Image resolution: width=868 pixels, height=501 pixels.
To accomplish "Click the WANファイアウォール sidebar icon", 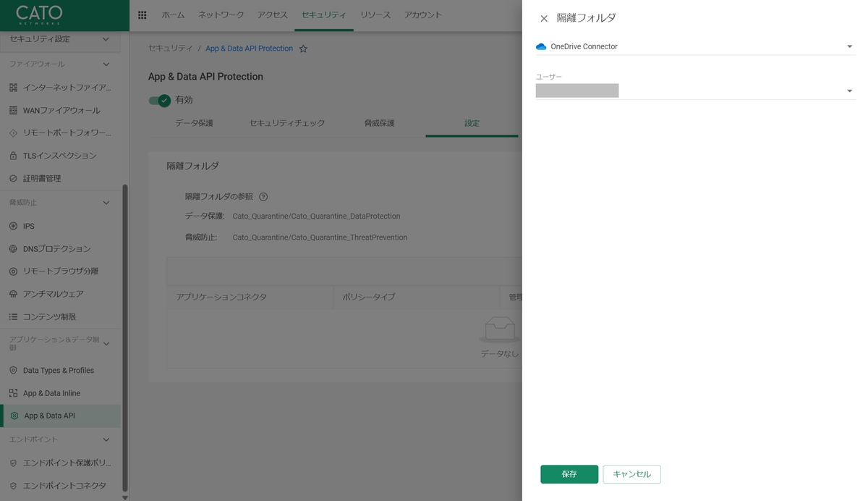I will (x=13, y=111).
